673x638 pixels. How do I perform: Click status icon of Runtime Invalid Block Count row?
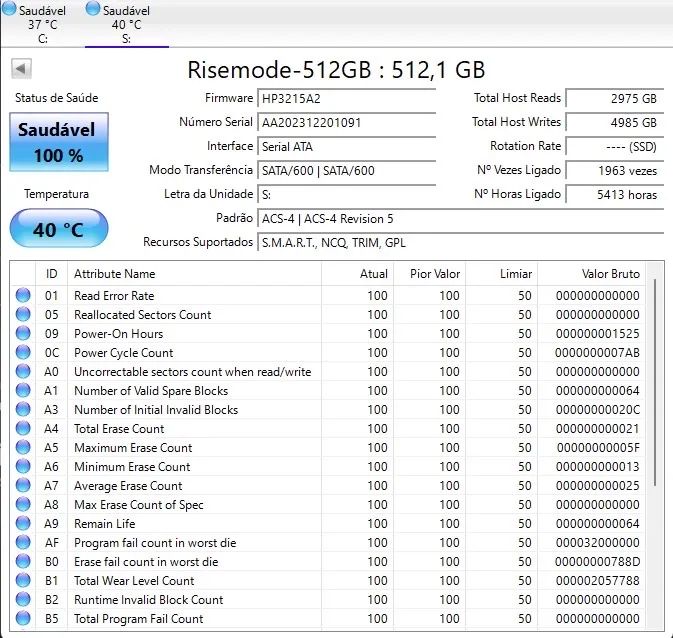[23, 599]
